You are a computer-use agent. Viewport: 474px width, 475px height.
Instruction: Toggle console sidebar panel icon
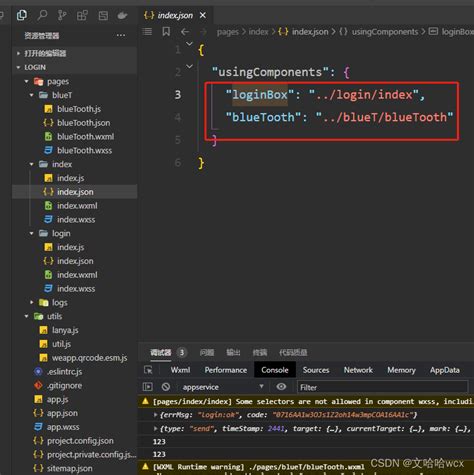click(148, 387)
